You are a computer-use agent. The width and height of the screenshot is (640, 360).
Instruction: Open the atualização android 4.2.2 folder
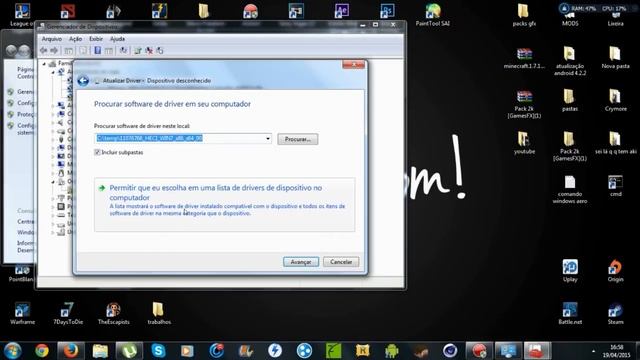tap(570, 61)
